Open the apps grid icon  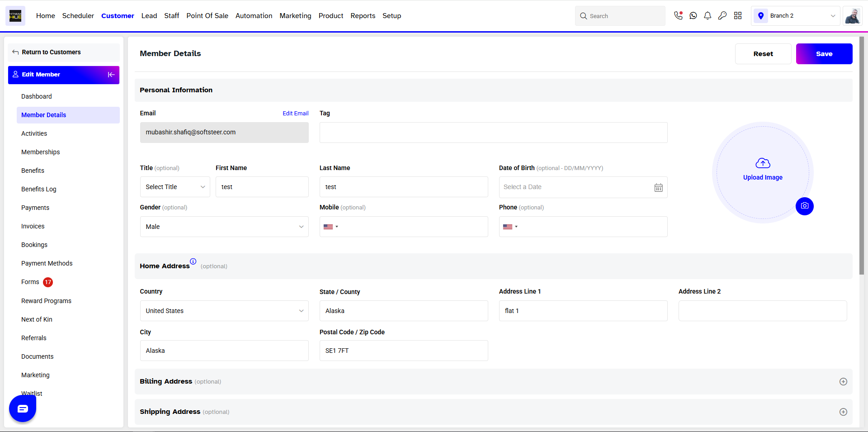[x=738, y=16]
